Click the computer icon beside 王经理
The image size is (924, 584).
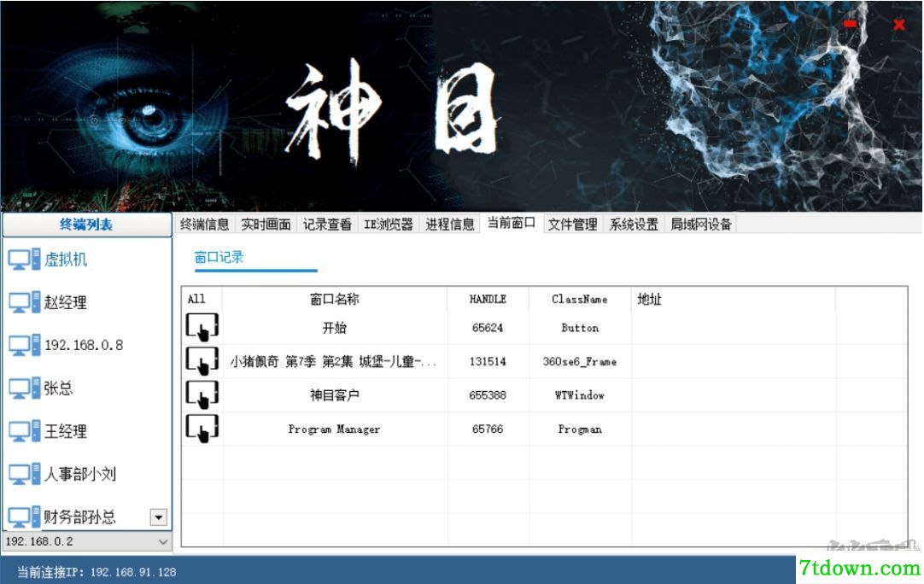[24, 431]
